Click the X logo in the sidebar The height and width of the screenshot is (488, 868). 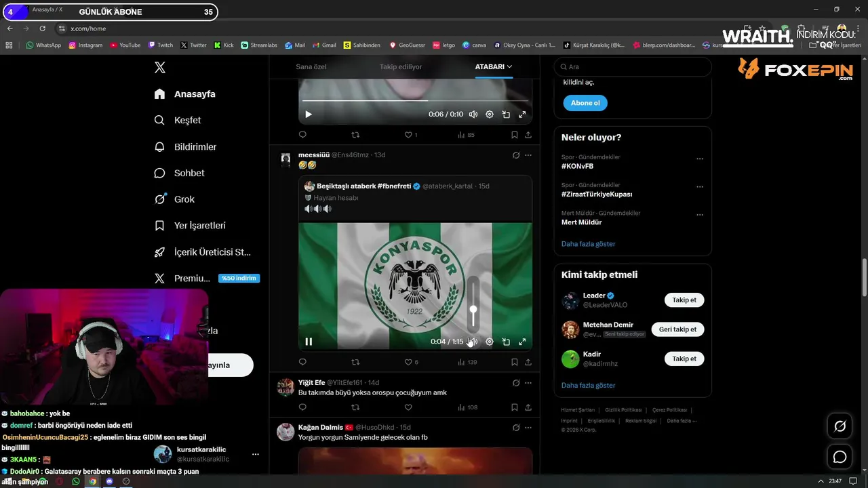160,67
